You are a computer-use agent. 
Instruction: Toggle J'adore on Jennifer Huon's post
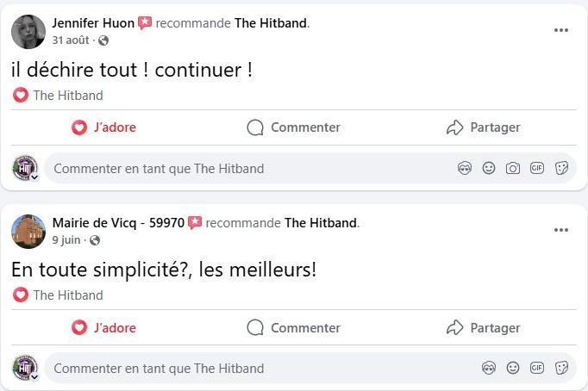point(103,127)
